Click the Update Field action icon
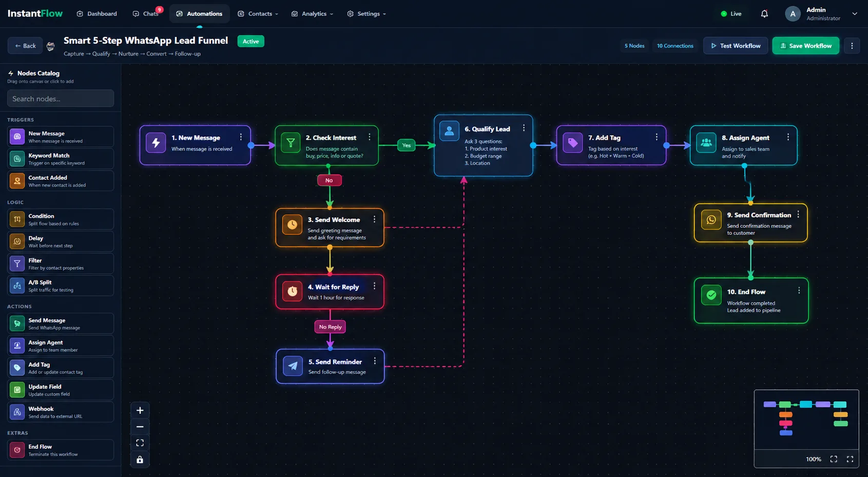Viewport: 868px width, 477px height. 17,390
